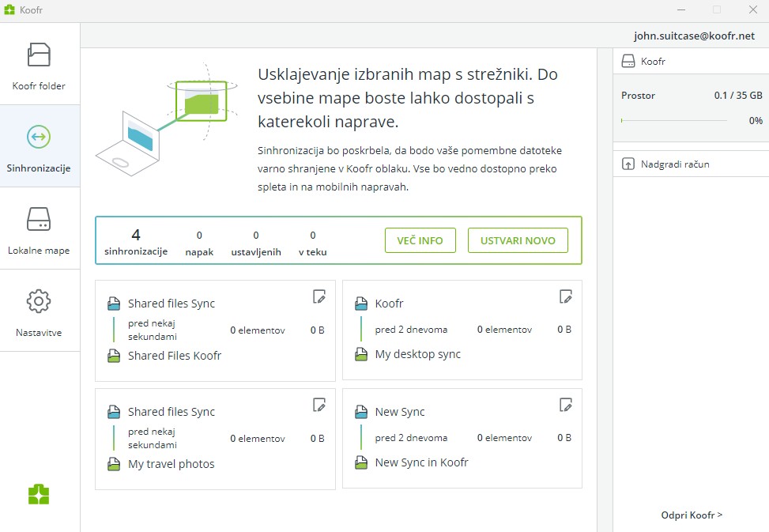Open the Koofr folder tab
The image size is (769, 532).
point(40,64)
